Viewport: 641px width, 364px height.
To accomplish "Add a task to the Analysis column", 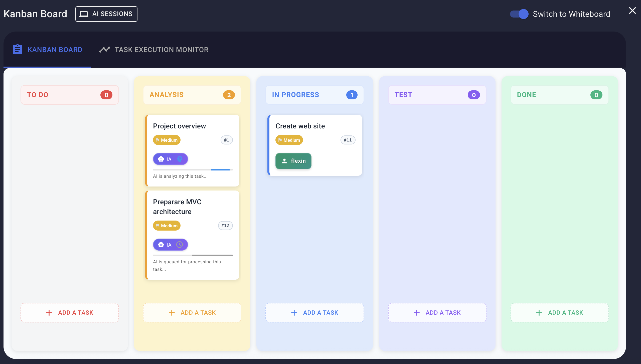I will tap(192, 313).
